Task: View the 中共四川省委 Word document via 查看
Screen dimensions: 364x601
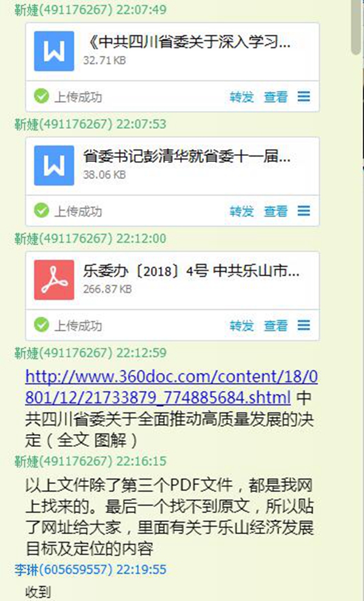Action: [x=276, y=97]
